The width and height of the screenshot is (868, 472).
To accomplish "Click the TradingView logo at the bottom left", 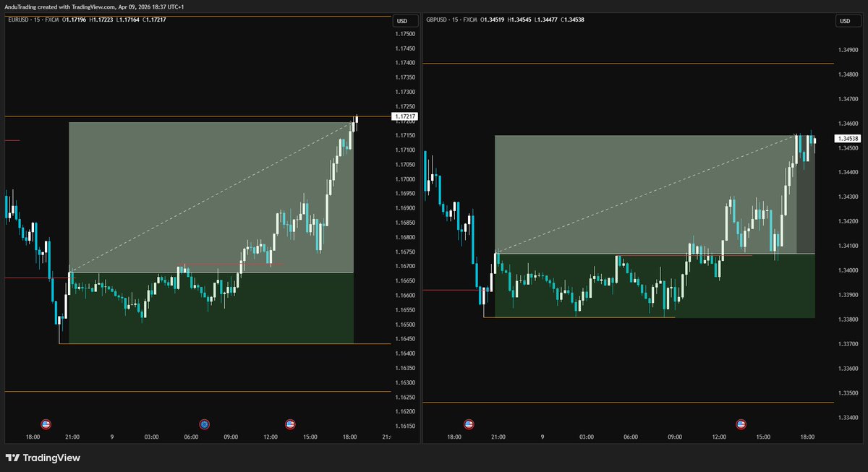I will 43,458.
